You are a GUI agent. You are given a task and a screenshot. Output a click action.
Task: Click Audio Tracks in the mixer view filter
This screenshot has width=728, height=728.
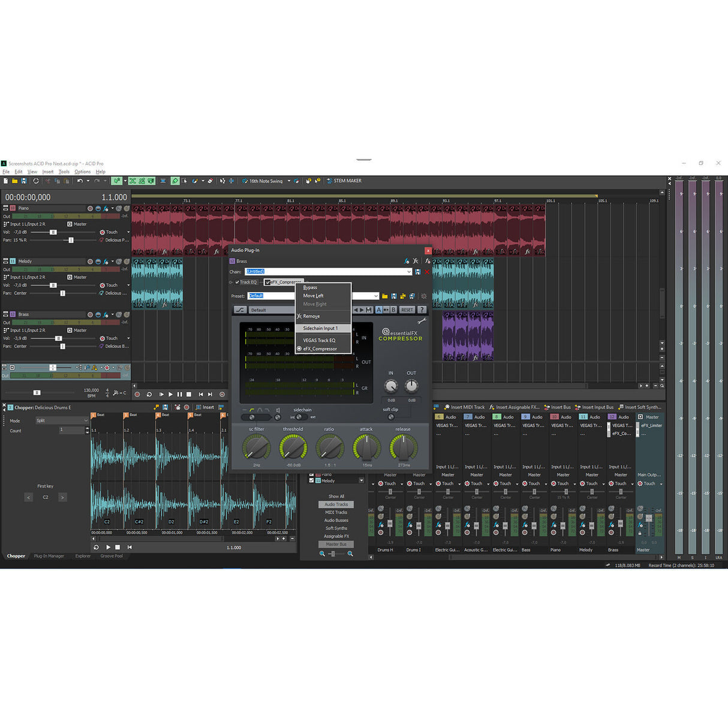pyautogui.click(x=336, y=504)
